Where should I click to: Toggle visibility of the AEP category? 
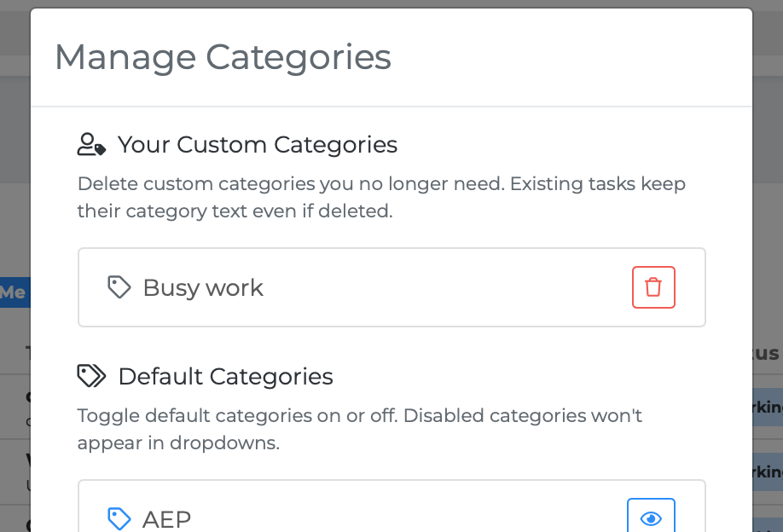651,518
